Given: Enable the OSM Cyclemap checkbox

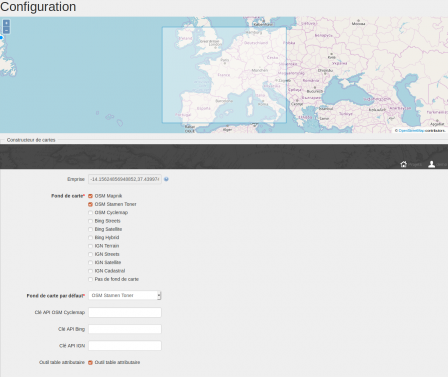Looking at the screenshot, I should click(90, 213).
